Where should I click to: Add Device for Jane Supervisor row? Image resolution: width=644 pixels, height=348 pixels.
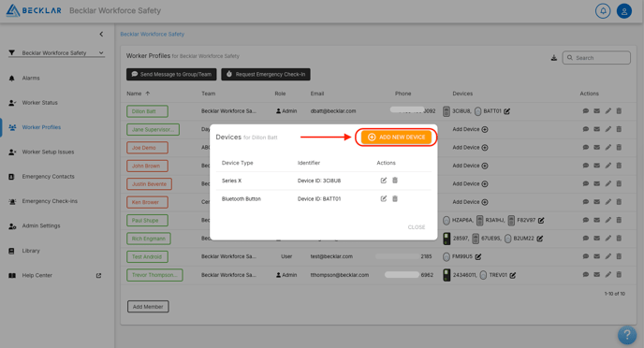(470, 129)
